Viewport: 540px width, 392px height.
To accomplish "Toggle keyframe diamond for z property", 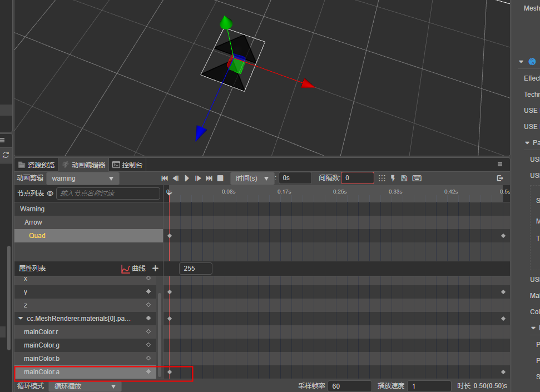I will pyautogui.click(x=148, y=305).
